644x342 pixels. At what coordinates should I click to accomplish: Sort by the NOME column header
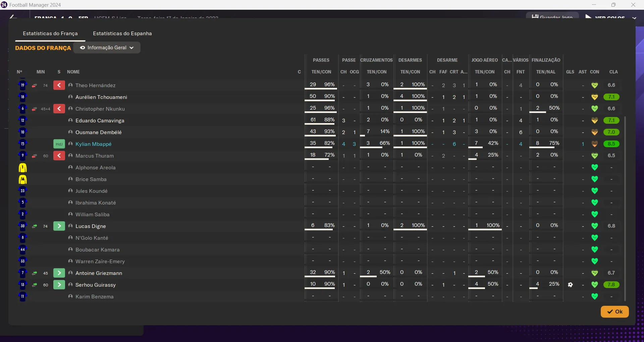tap(73, 72)
